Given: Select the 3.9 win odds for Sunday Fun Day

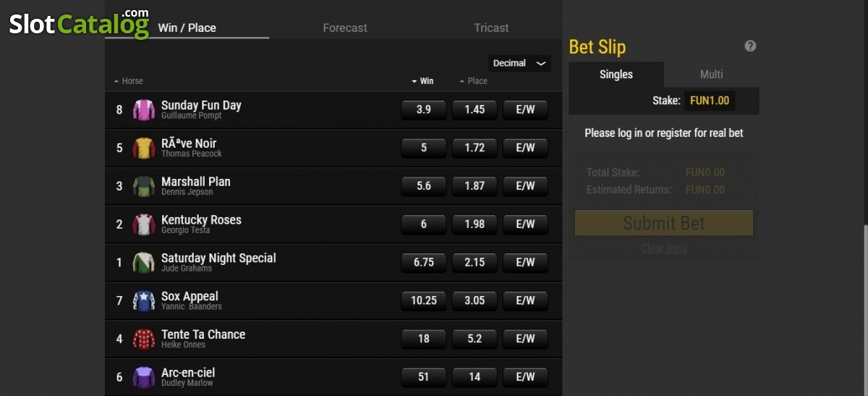Looking at the screenshot, I should 424,109.
